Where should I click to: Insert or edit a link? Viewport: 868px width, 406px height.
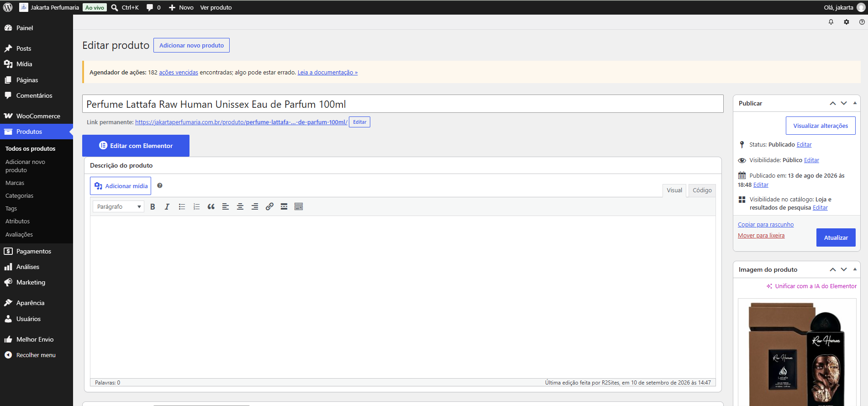[269, 206]
